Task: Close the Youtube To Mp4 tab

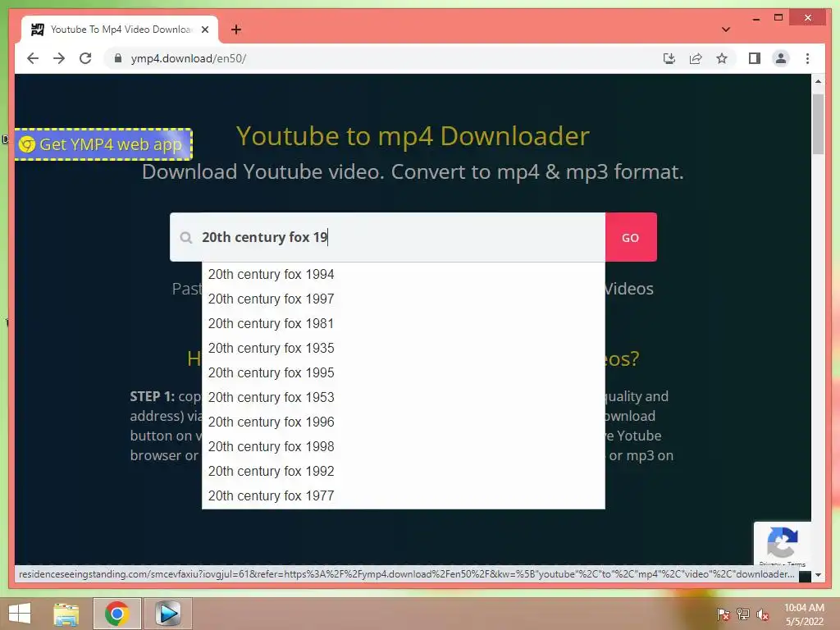Action: tap(204, 30)
